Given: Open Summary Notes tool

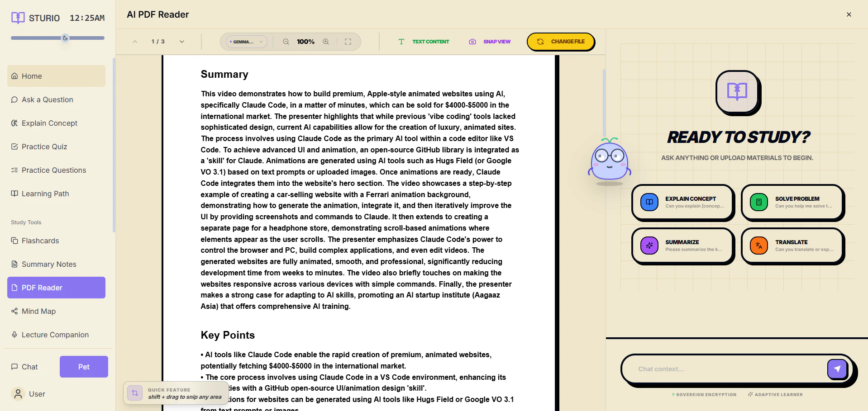Looking at the screenshot, I should click(x=56, y=264).
